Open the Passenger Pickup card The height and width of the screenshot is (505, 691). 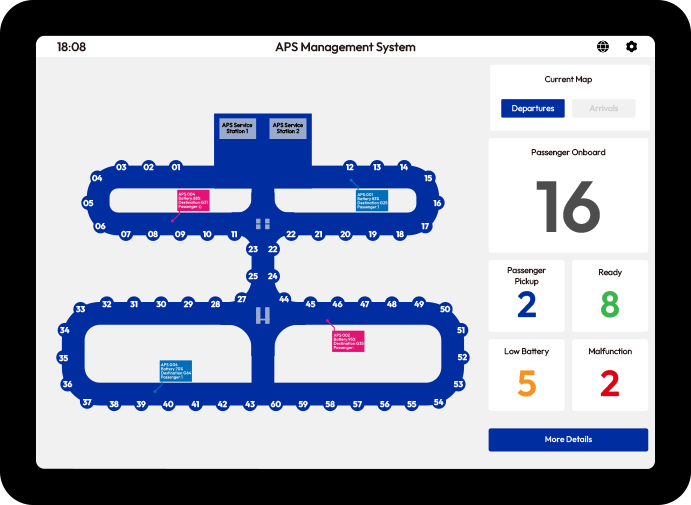point(526,296)
